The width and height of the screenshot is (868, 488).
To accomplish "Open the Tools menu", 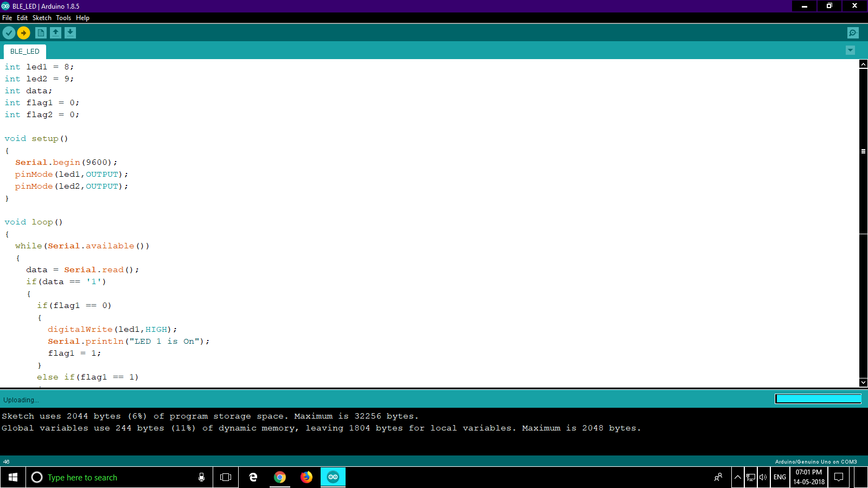I will click(x=63, y=18).
